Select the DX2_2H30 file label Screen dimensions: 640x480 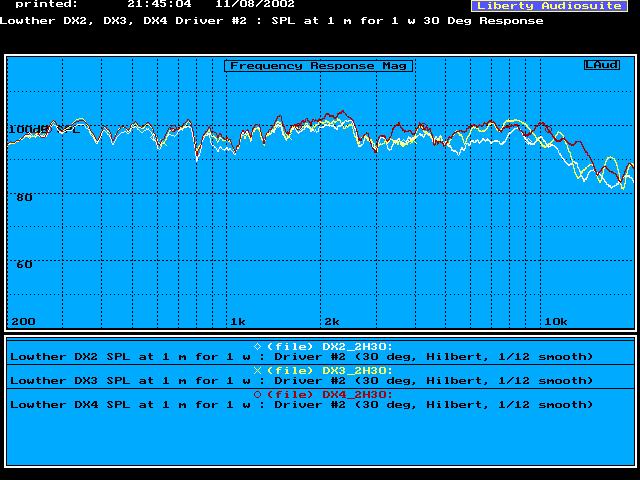[x=329, y=347]
